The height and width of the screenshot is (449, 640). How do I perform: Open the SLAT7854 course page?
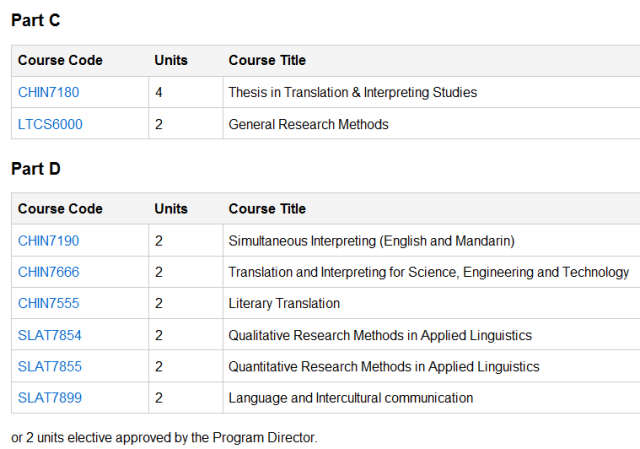pyautogui.click(x=50, y=335)
